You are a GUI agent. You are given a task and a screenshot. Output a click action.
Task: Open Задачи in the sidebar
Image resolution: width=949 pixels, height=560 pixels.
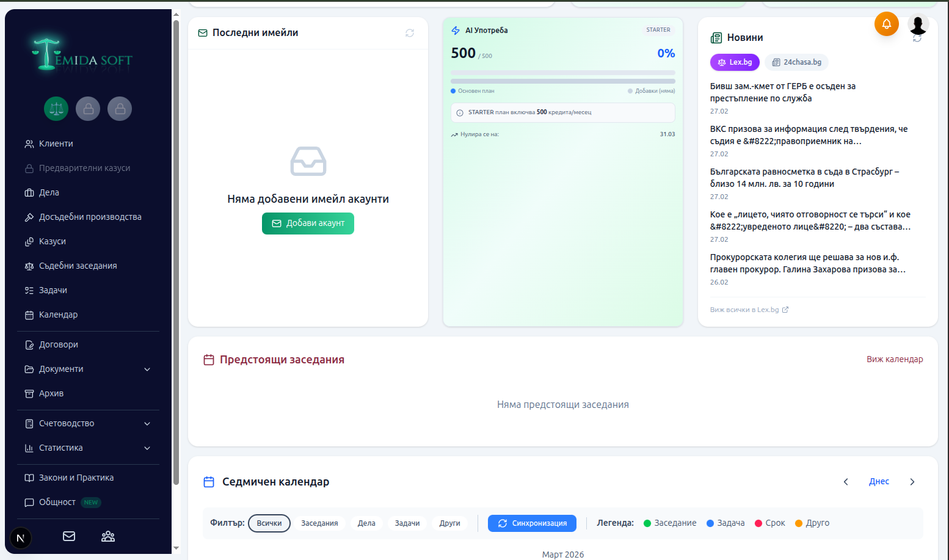pyautogui.click(x=89, y=290)
